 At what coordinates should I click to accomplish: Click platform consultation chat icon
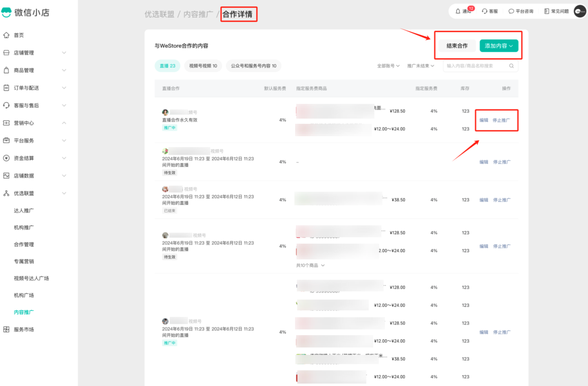coord(511,11)
